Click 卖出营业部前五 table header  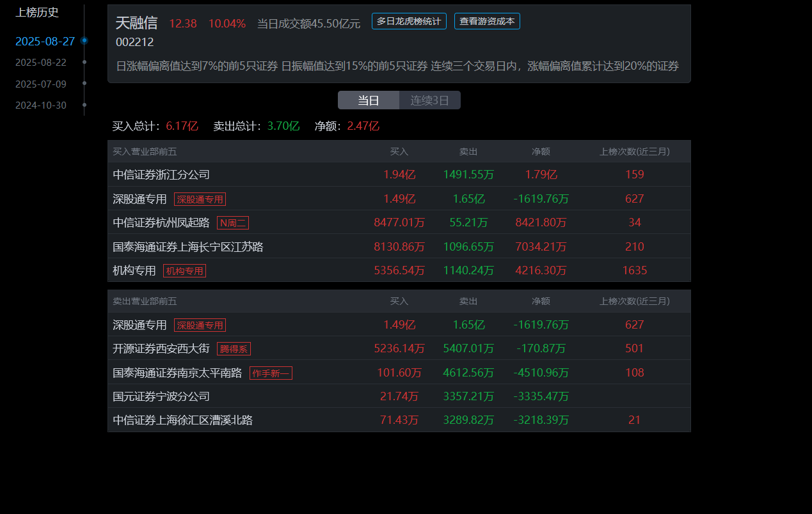point(145,301)
